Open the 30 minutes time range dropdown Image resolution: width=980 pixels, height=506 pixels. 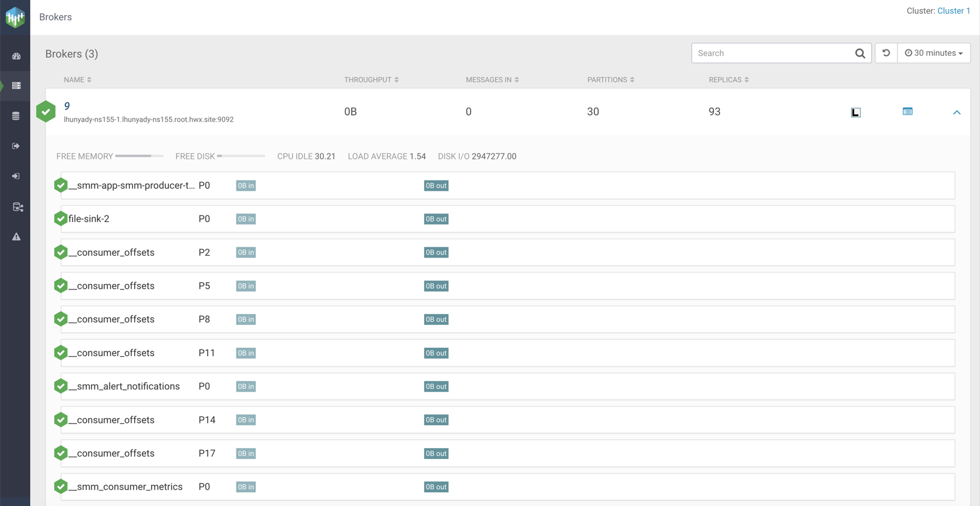click(x=933, y=53)
